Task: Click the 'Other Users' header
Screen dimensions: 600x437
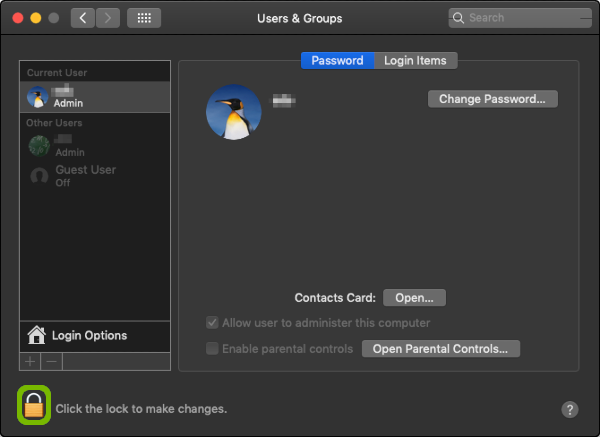Action: click(54, 123)
